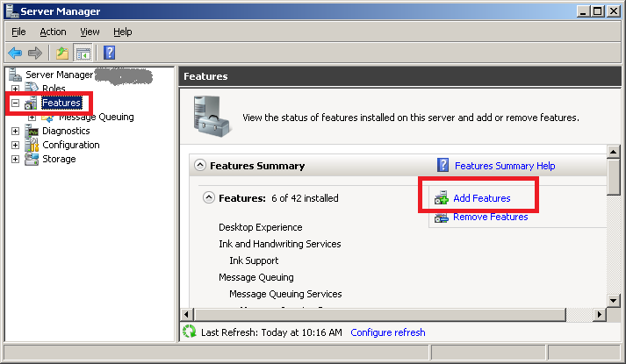The width and height of the screenshot is (626, 364).
Task: Click the vertical scrollbar thumb
Action: (x=613, y=176)
